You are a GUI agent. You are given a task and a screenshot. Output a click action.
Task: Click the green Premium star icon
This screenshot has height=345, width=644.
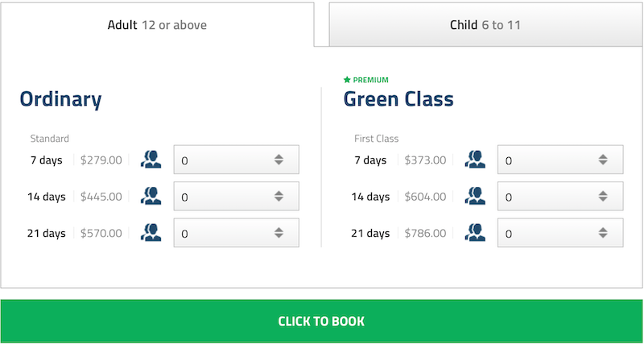[347, 80]
